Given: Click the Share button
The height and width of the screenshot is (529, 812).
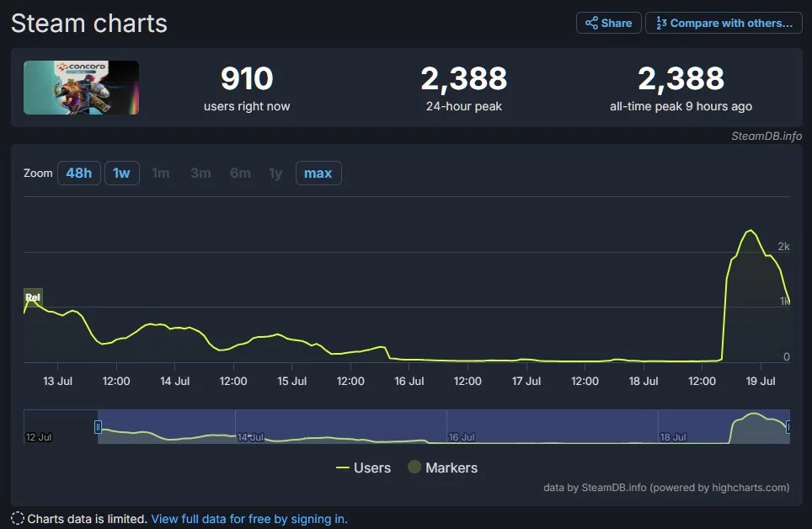Looking at the screenshot, I should tap(608, 23).
